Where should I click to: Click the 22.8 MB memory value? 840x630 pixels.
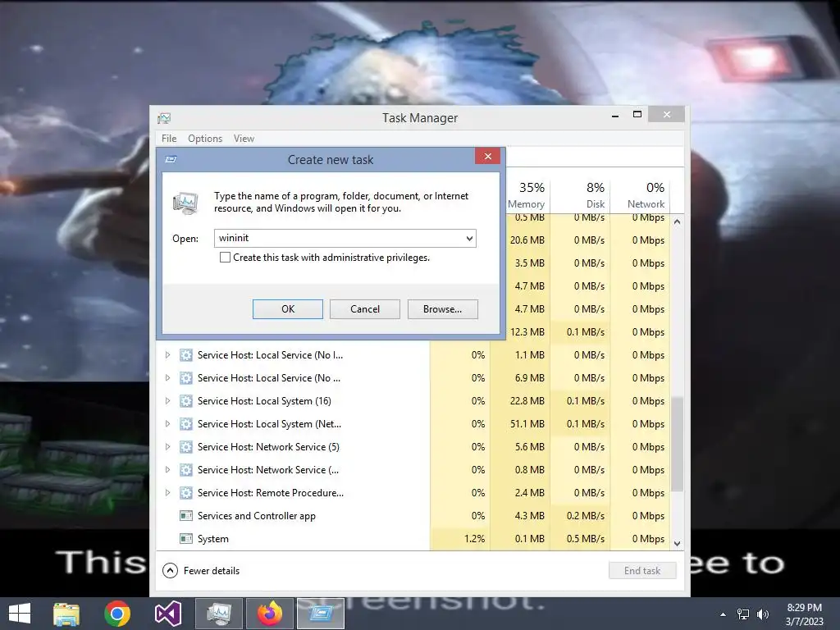(x=527, y=400)
